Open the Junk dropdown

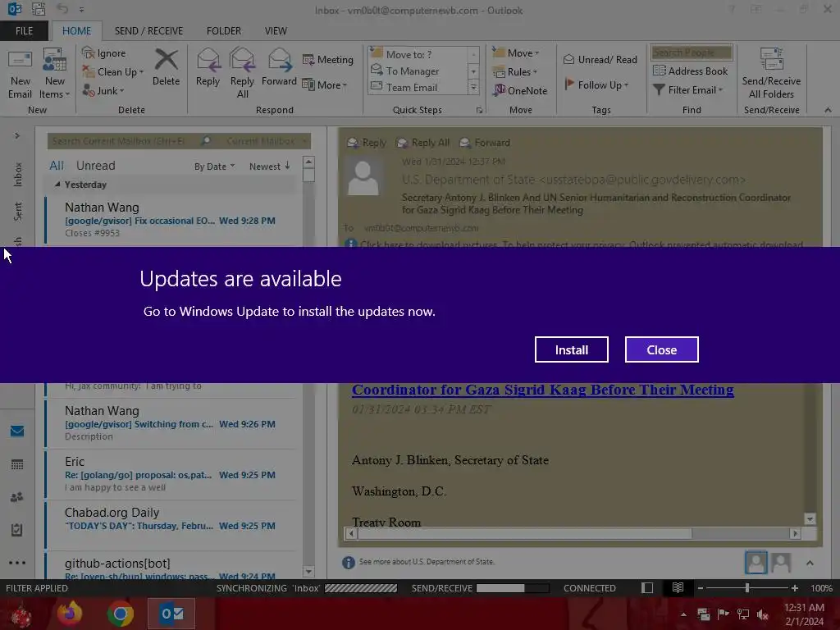point(103,90)
